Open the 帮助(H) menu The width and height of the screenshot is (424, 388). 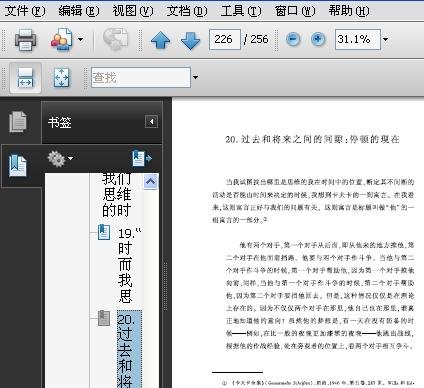pyautogui.click(x=349, y=11)
